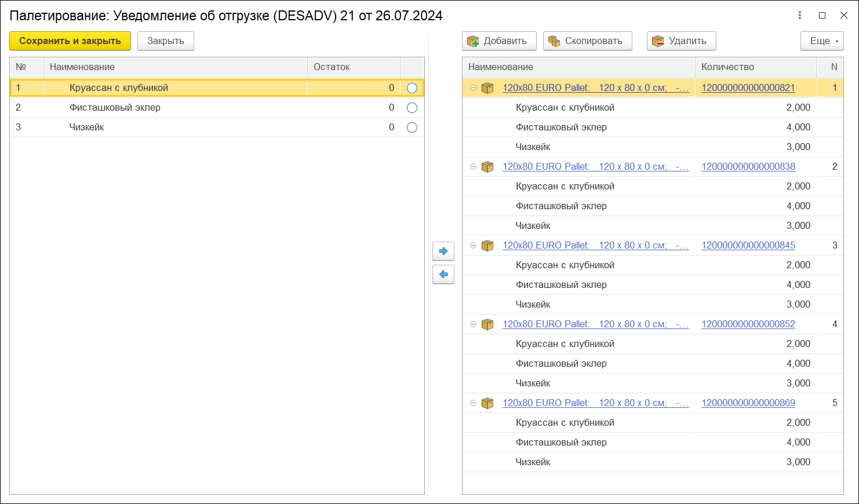Select Фисташковый эклер under pallet 1
Viewport: 859px width, 504px height.
coord(561,127)
